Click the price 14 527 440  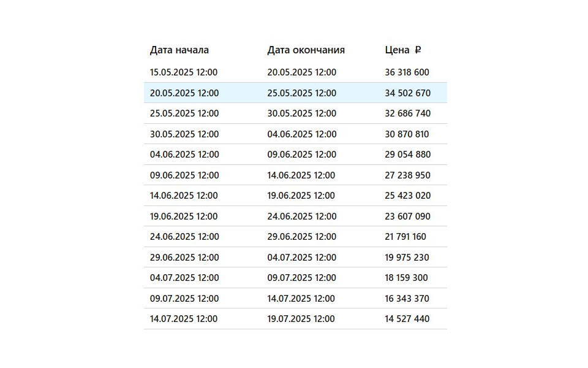[407, 319]
